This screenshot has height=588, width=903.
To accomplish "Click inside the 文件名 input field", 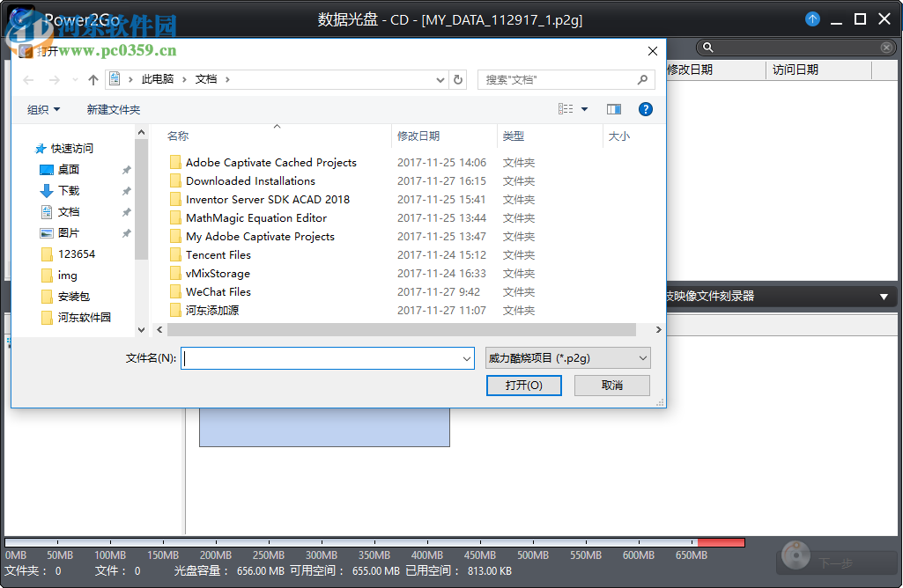I will click(326, 358).
